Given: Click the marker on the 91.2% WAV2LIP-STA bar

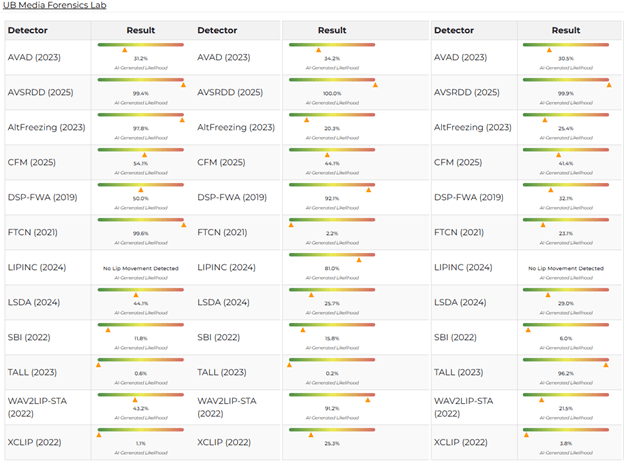Looking at the screenshot, I should point(367,400).
